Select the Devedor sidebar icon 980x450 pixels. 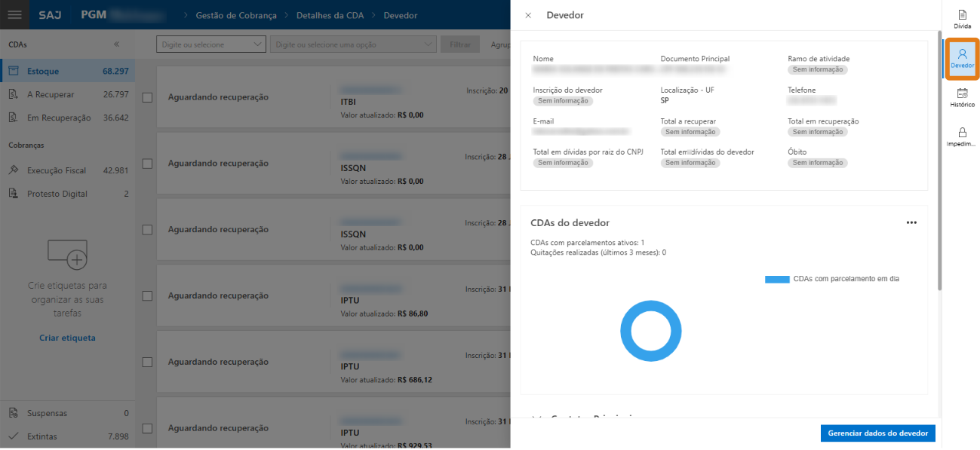click(962, 58)
